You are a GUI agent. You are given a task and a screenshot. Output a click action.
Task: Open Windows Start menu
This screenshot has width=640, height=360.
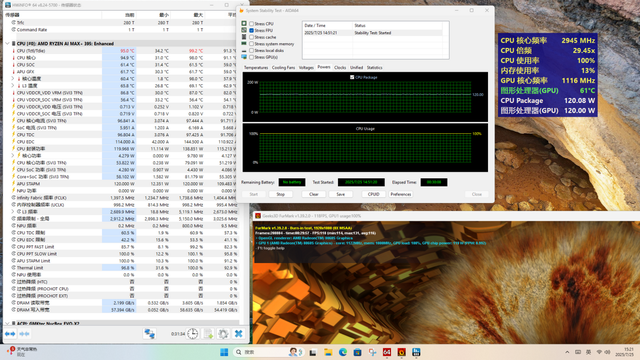224,352
